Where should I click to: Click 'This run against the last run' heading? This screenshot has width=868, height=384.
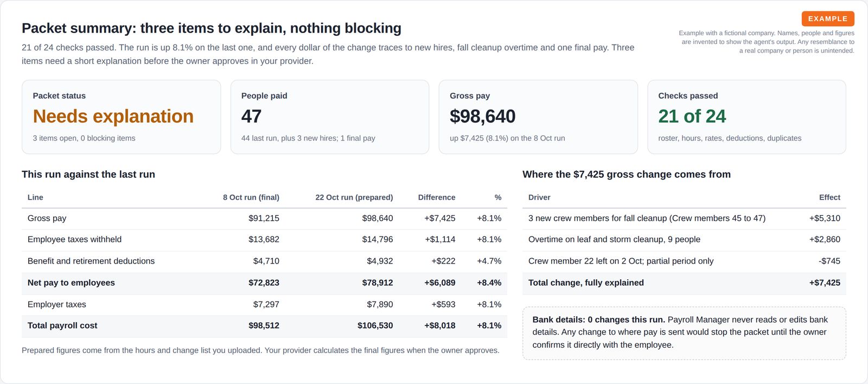click(x=88, y=174)
